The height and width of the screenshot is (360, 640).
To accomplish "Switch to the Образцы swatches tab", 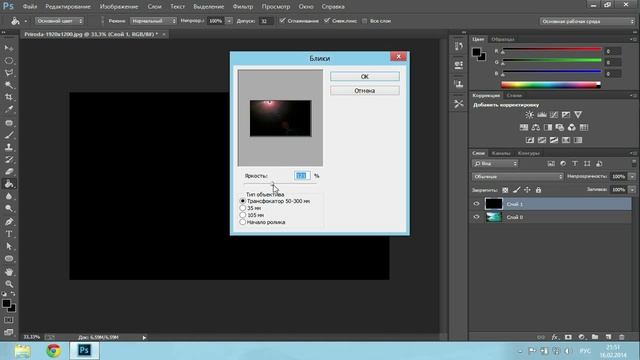I will click(x=502, y=39).
